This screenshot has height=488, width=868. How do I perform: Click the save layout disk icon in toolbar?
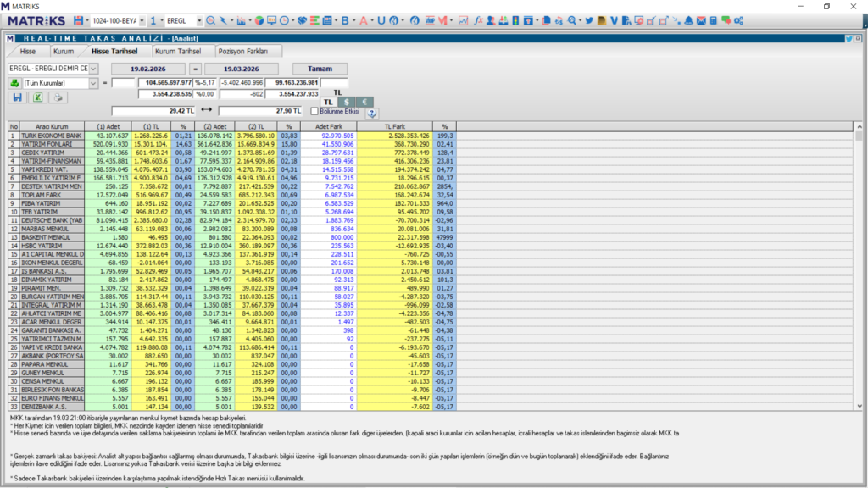pyautogui.click(x=78, y=20)
